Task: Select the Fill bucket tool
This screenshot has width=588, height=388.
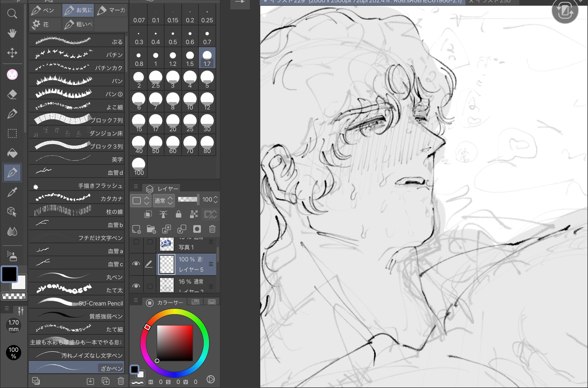Action: 12,153
